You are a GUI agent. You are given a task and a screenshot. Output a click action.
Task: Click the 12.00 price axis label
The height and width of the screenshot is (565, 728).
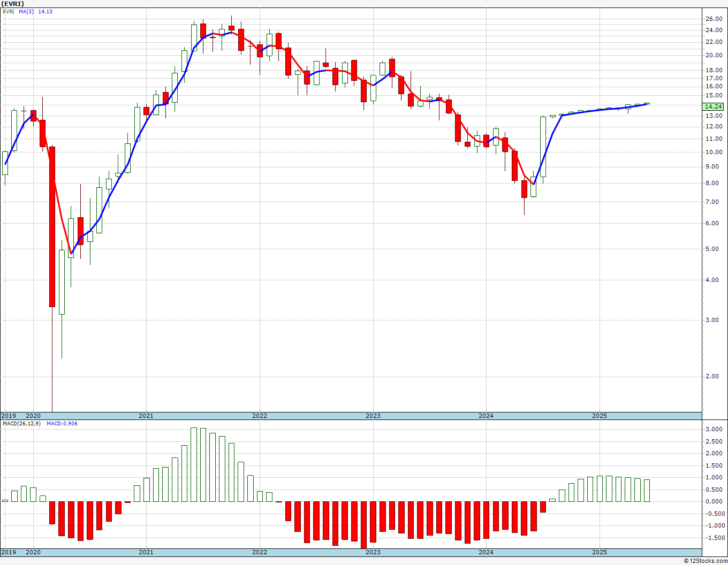click(714, 127)
